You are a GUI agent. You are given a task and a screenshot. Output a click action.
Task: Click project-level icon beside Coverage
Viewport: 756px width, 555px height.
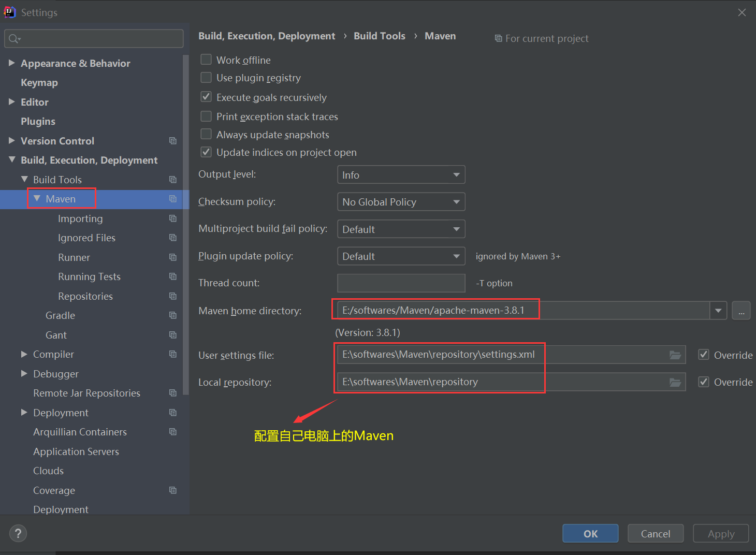173,490
